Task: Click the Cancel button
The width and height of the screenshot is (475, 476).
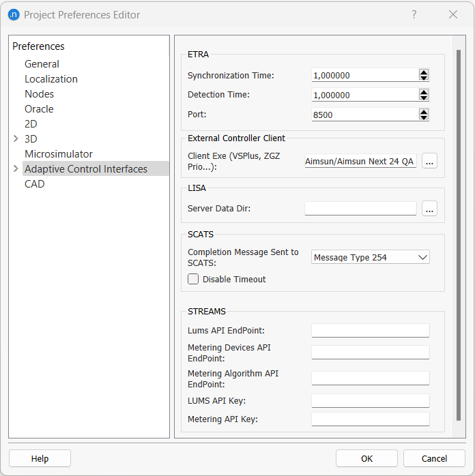Action: 434,458
